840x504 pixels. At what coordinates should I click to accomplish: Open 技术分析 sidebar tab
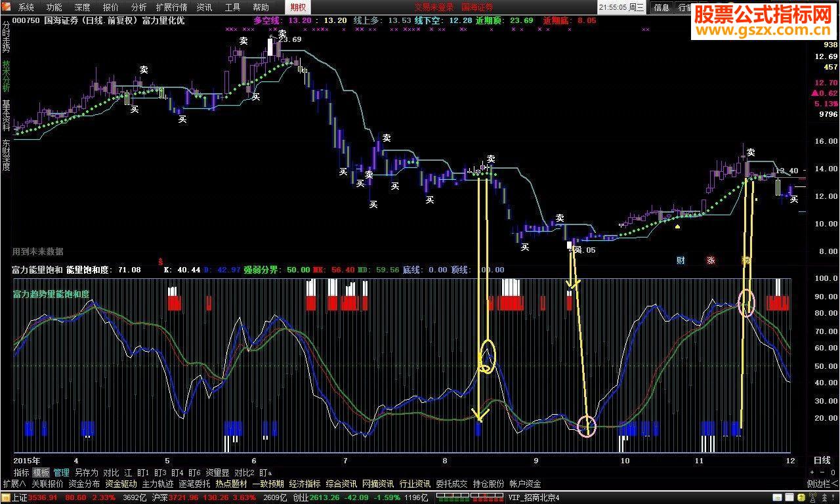click(x=6, y=77)
